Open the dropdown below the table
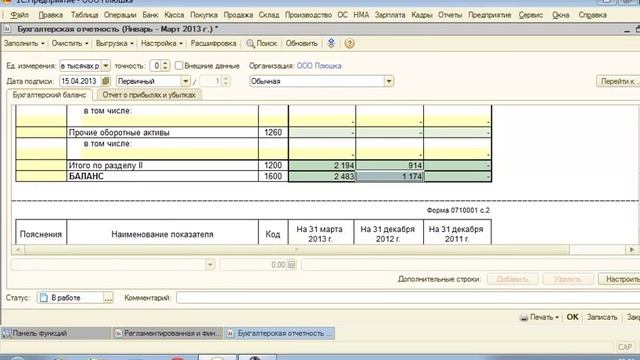The width and height of the screenshot is (640, 360). 210,265
